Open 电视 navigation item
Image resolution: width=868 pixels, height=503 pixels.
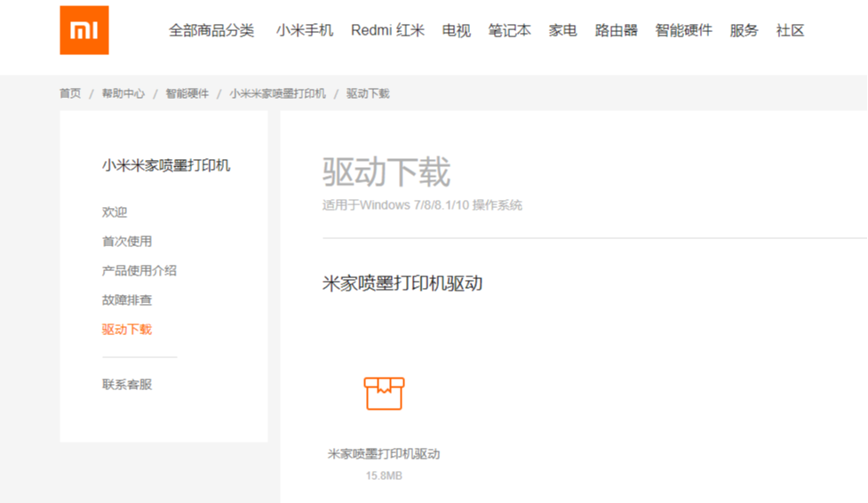pyautogui.click(x=456, y=30)
